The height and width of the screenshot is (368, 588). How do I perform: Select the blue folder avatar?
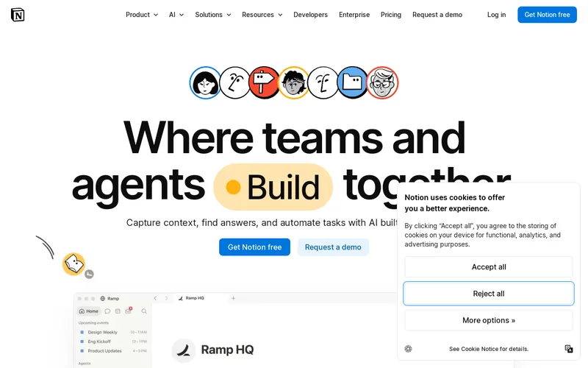point(353,82)
